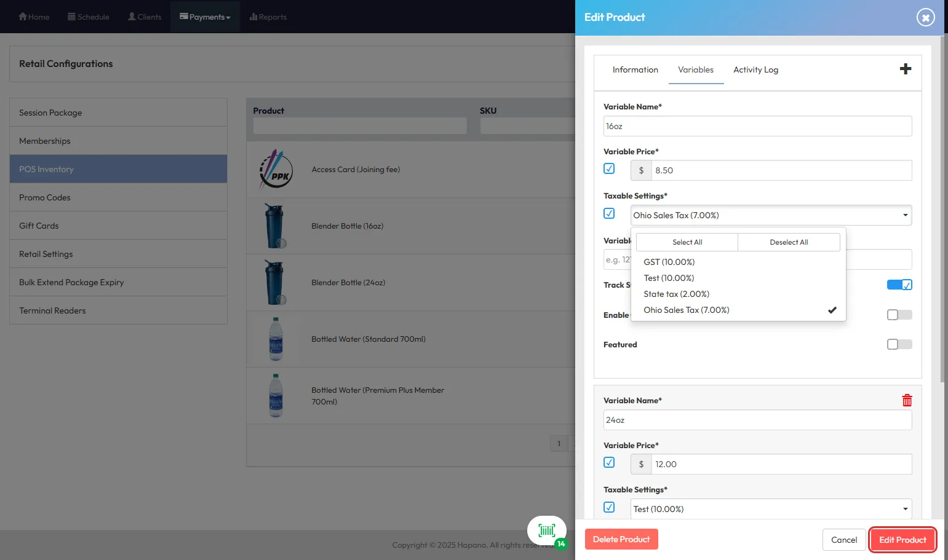Click the red trash icon for 24oz variable
948x560 pixels.
907,401
